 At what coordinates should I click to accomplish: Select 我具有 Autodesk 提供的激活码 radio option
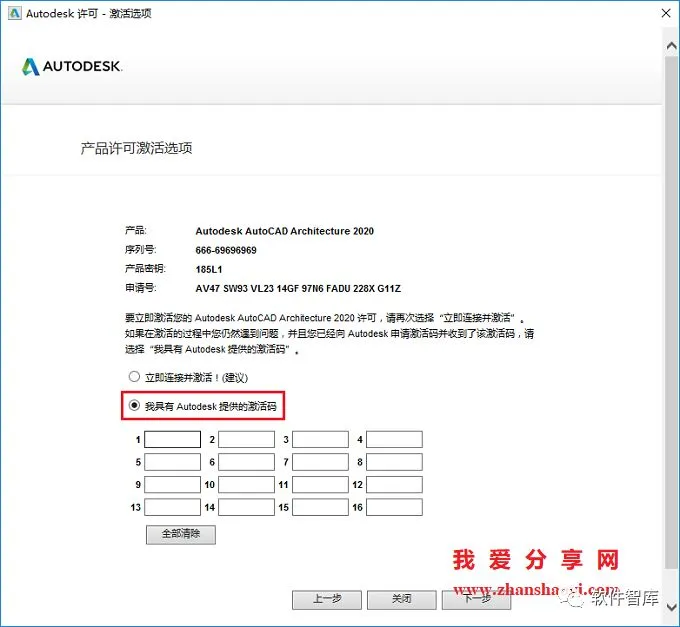pyautogui.click(x=134, y=405)
